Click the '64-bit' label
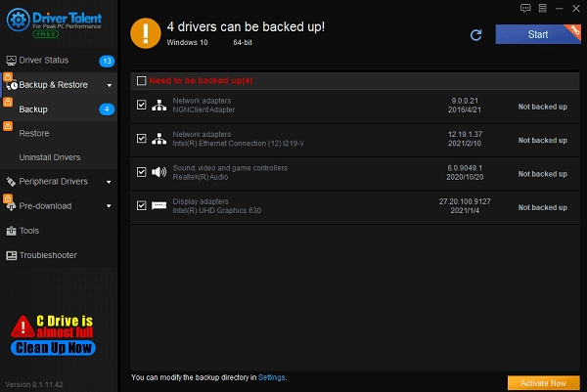The image size is (587, 392). point(243,43)
